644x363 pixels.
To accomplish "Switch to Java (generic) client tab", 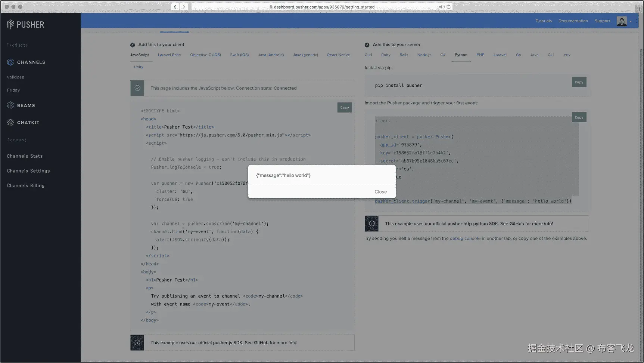I will pos(305,55).
